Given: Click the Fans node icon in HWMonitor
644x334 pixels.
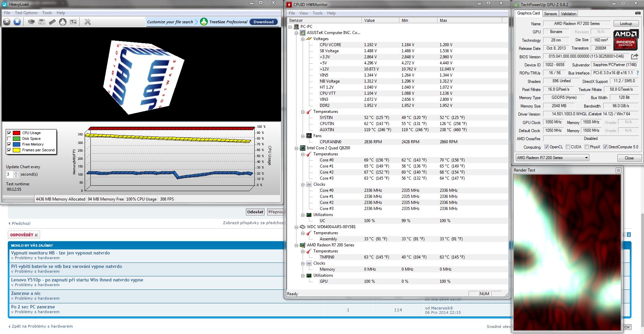Looking at the screenshot, I should pos(309,136).
